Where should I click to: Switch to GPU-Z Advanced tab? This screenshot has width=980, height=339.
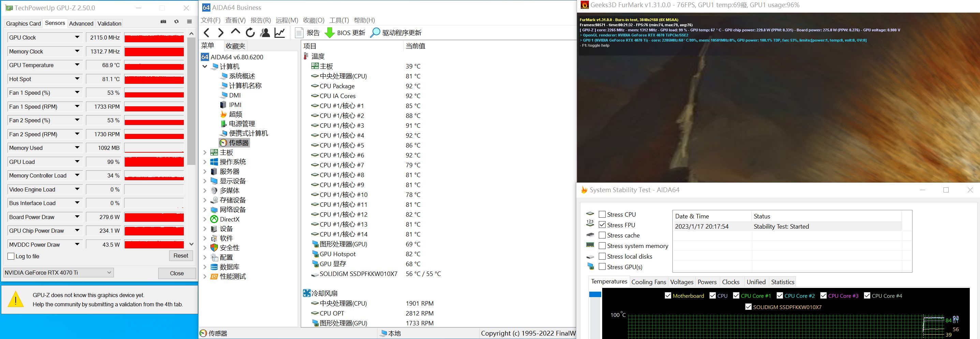pyautogui.click(x=81, y=24)
